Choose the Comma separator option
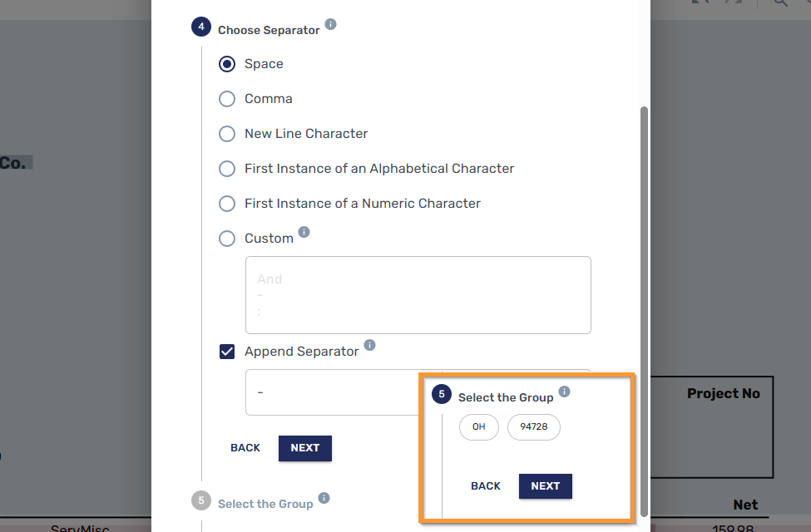The width and height of the screenshot is (811, 532). [227, 99]
